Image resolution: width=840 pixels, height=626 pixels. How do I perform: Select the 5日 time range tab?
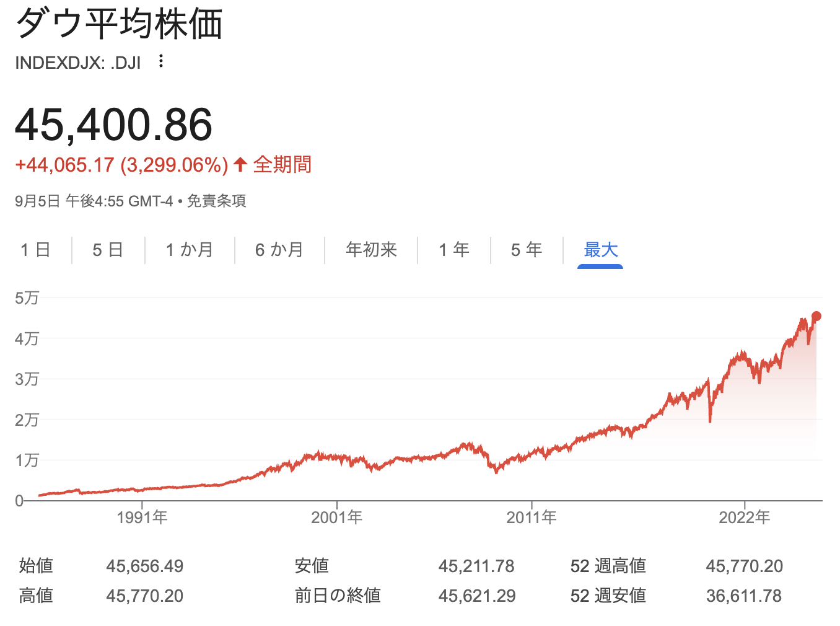[x=108, y=250]
